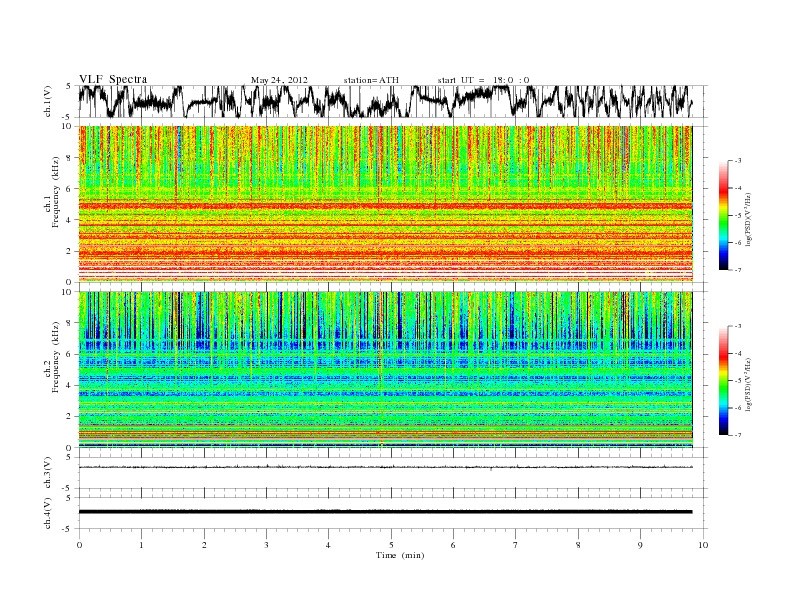
Task: Click the "-3" label on the ch.1 colorbar
Action: 737,161
